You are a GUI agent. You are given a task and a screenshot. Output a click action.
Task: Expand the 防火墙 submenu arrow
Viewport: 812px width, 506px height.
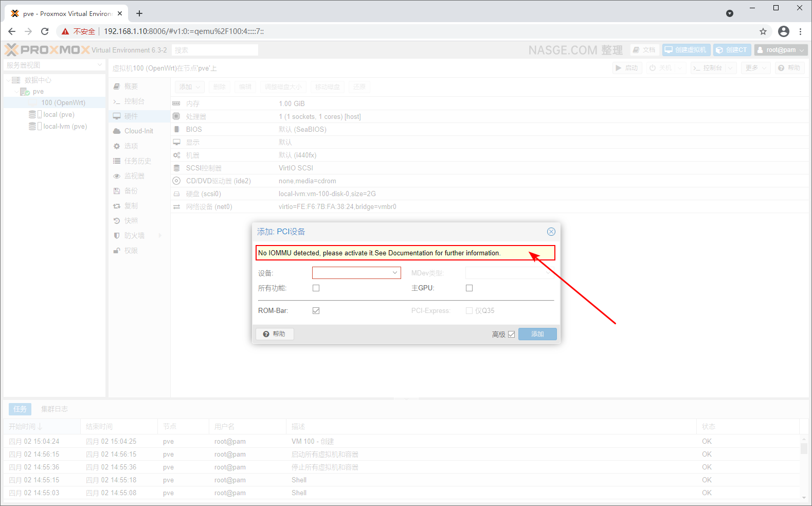click(x=160, y=236)
